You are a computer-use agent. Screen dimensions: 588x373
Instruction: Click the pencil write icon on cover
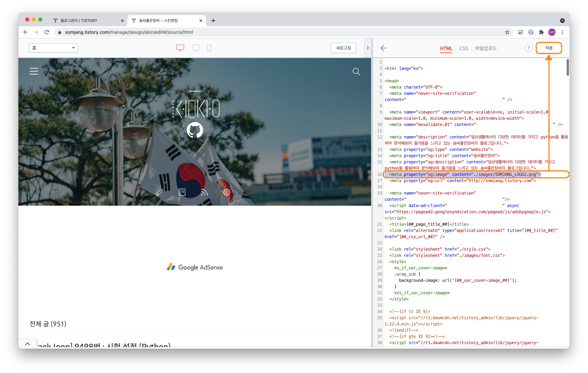pyautogui.click(x=160, y=192)
